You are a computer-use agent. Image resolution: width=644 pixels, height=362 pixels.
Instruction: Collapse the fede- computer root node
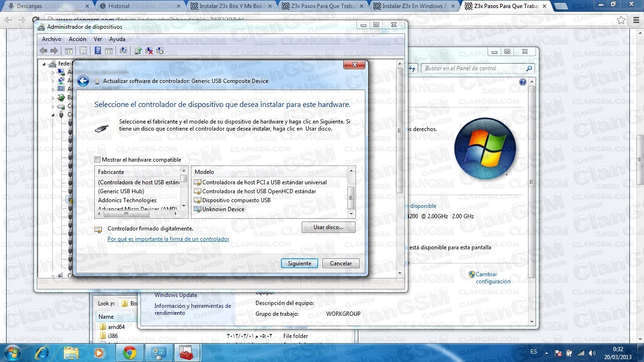pyautogui.click(x=45, y=64)
